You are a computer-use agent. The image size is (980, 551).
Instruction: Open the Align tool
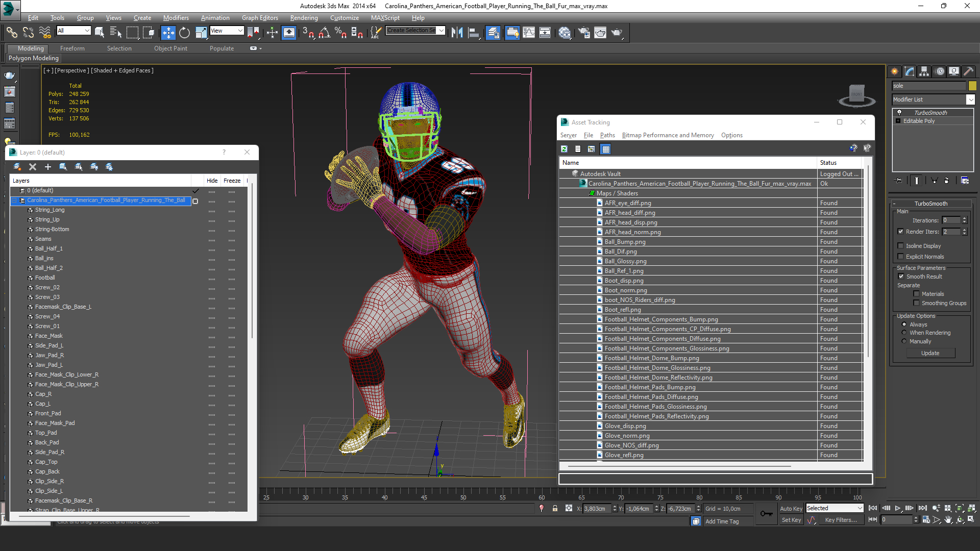[474, 33]
